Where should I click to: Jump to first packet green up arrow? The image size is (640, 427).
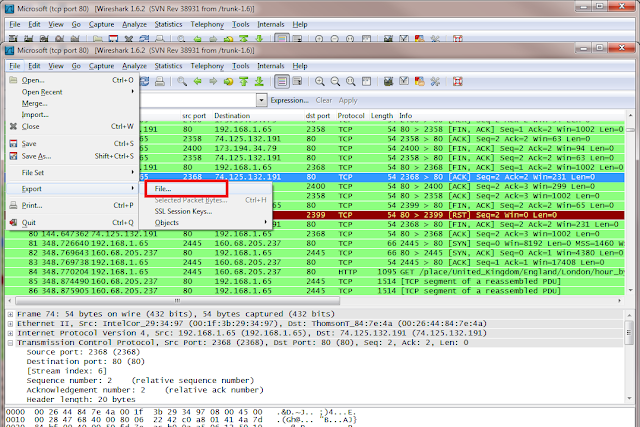click(x=244, y=81)
